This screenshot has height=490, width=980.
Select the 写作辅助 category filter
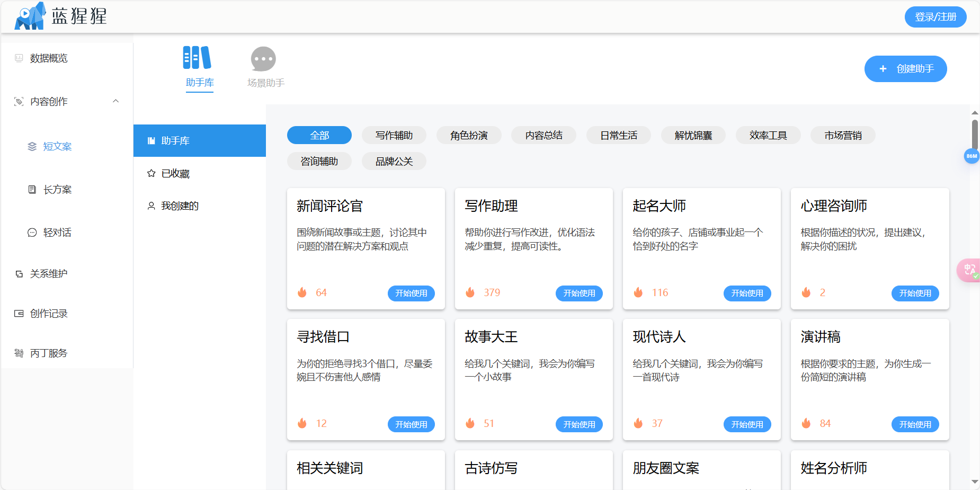394,135
